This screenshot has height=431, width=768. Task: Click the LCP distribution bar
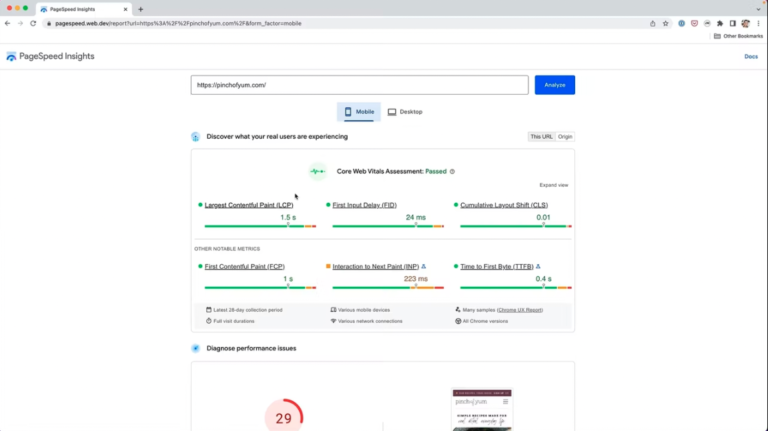pos(260,226)
